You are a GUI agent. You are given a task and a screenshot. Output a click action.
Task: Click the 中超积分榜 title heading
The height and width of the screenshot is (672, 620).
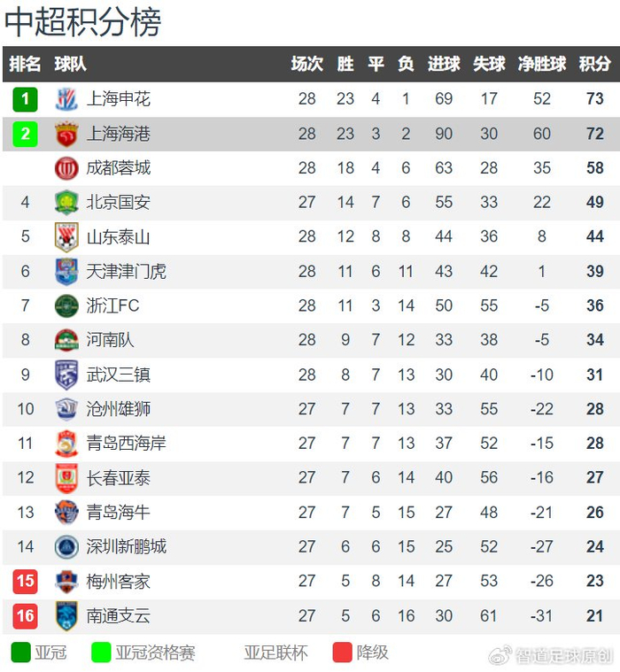click(82, 23)
